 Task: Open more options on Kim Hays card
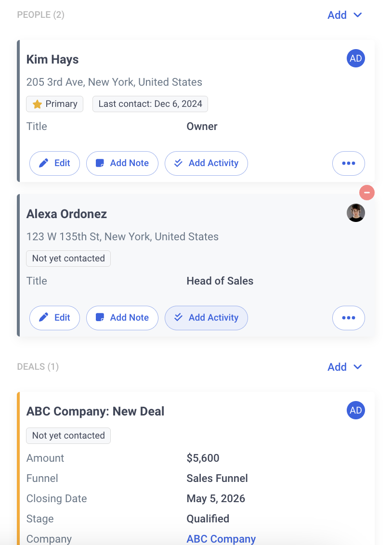pyautogui.click(x=348, y=163)
